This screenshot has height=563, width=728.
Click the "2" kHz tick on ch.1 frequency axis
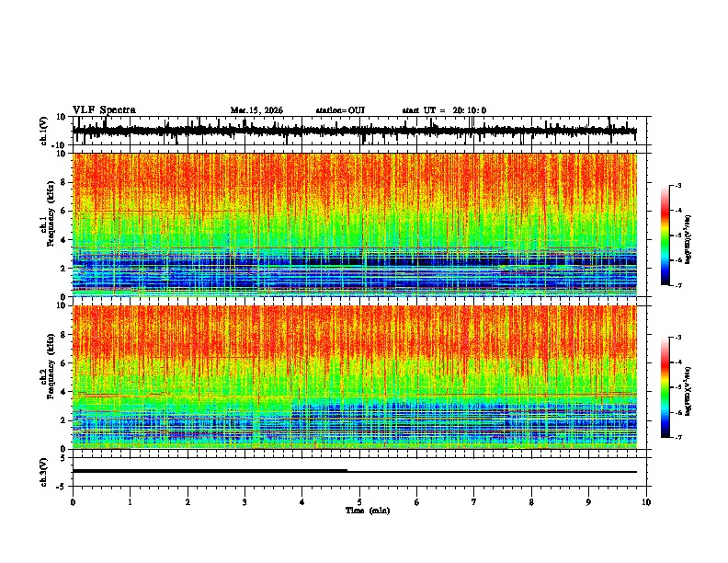point(63,269)
